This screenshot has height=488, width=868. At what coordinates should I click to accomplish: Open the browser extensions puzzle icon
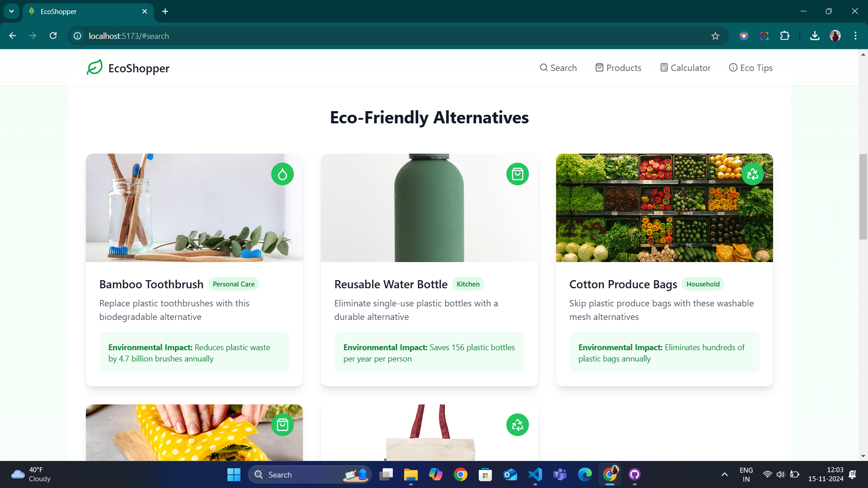coord(785,36)
